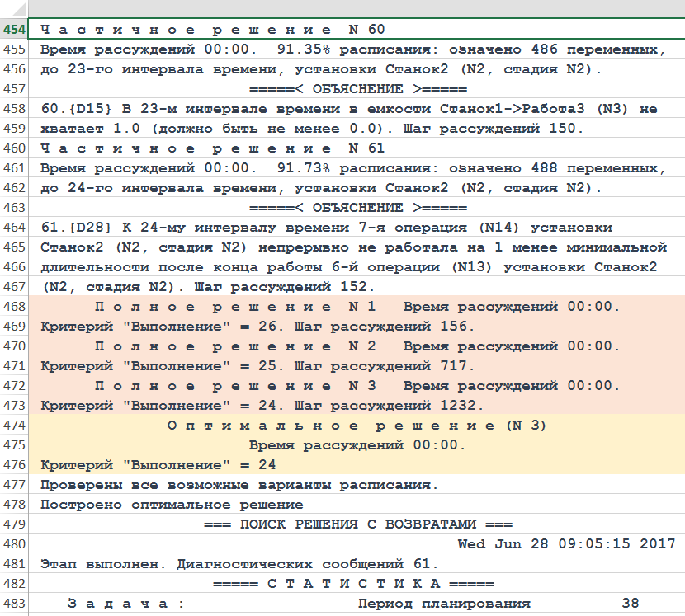Select row header 454

[13, 30]
